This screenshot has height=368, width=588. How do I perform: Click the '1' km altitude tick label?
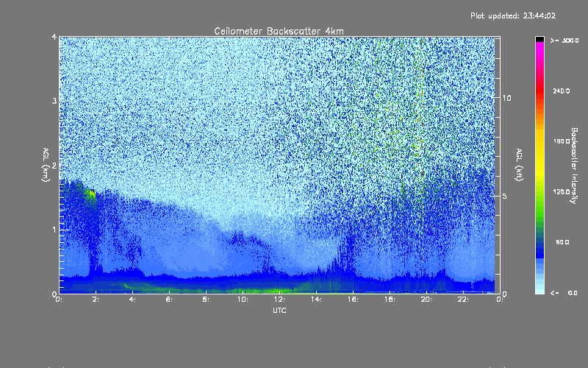click(x=54, y=230)
